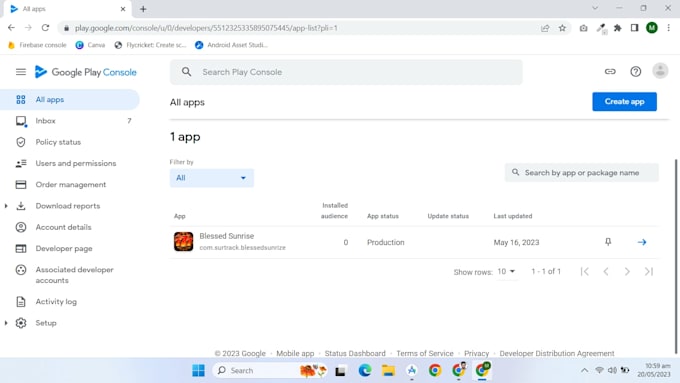Image resolution: width=680 pixels, height=383 pixels.
Task: Bookmark this page with star icon
Action: [x=562, y=28]
